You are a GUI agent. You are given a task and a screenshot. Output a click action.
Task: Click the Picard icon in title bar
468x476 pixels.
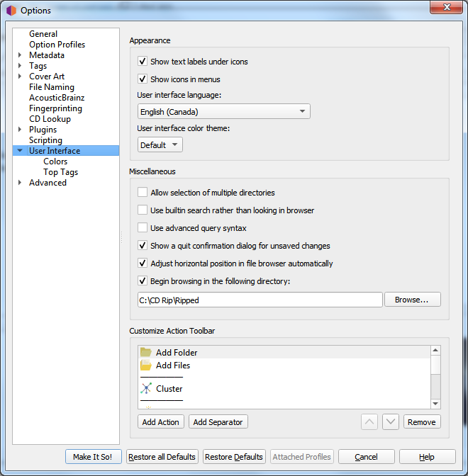[x=11, y=10]
